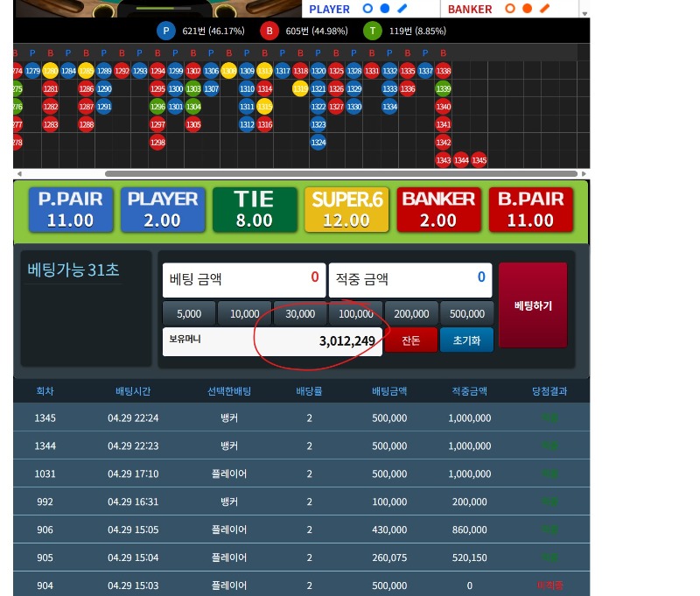This screenshot has width=700, height=596.
Task: Click the red 잔돈 button
Action: (411, 340)
